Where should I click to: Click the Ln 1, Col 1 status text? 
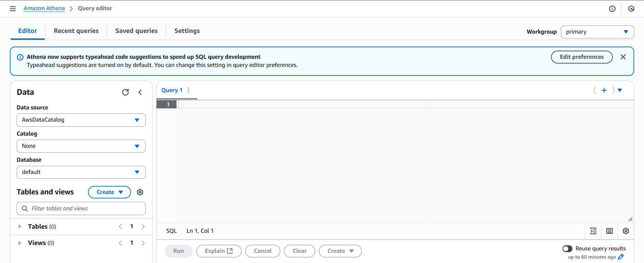[x=200, y=231]
